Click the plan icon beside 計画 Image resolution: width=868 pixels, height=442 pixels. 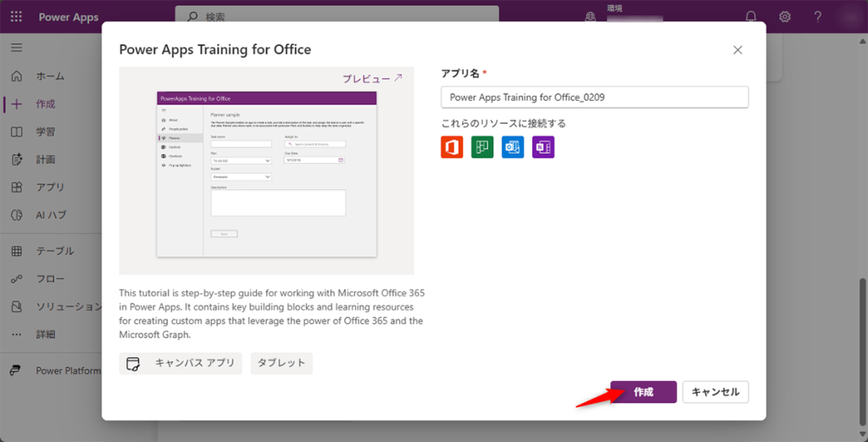pyautogui.click(x=17, y=159)
